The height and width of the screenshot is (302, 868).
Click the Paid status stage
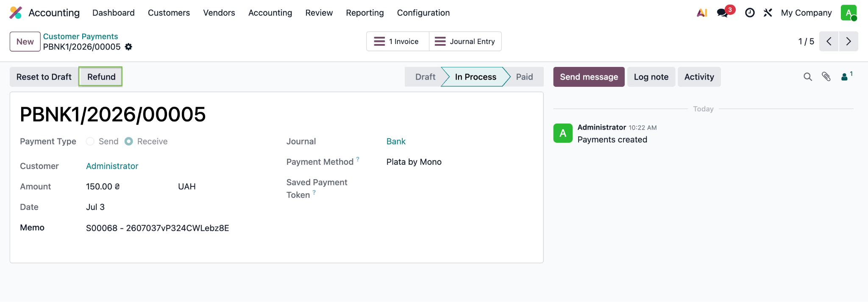pyautogui.click(x=525, y=77)
